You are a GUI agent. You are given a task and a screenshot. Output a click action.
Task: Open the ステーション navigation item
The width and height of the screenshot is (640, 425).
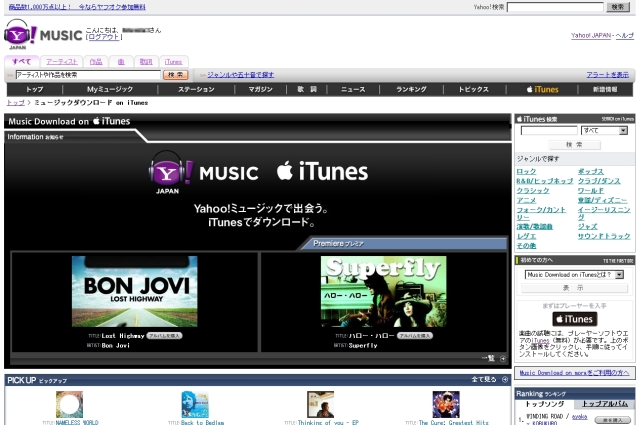(x=196, y=89)
